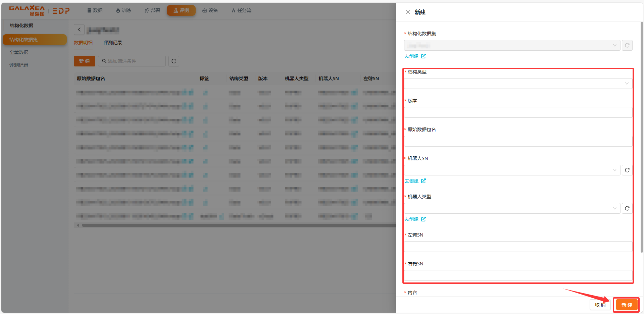Switch to the 评测记录 tab

112,43
